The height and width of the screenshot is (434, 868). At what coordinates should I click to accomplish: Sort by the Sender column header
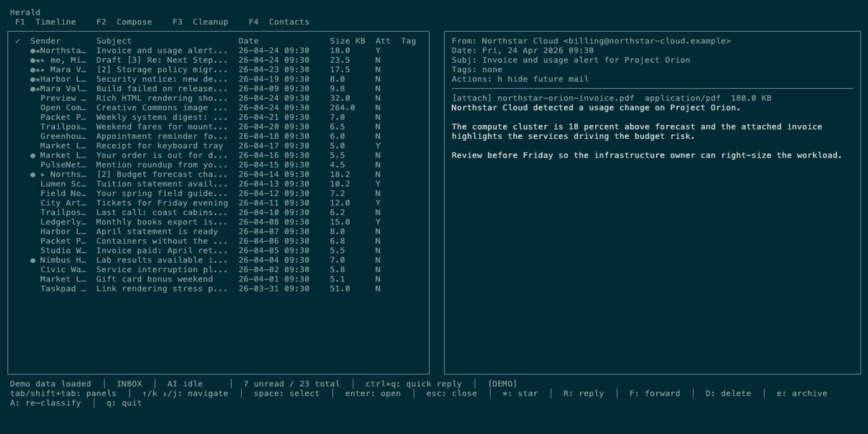[45, 41]
